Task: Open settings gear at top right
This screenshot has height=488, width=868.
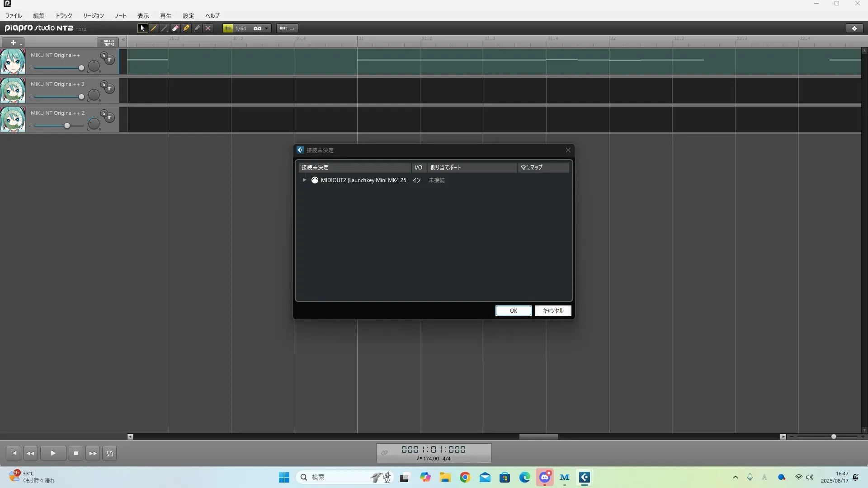Action: tap(854, 28)
